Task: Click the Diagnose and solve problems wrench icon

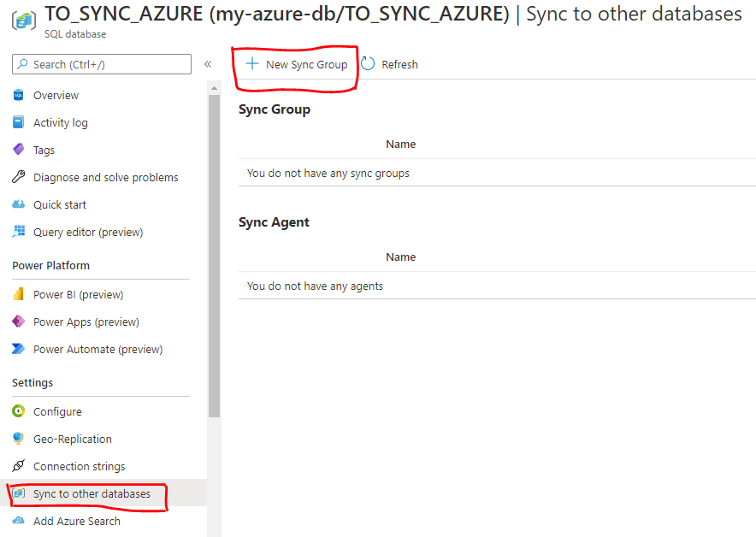Action: point(18,177)
